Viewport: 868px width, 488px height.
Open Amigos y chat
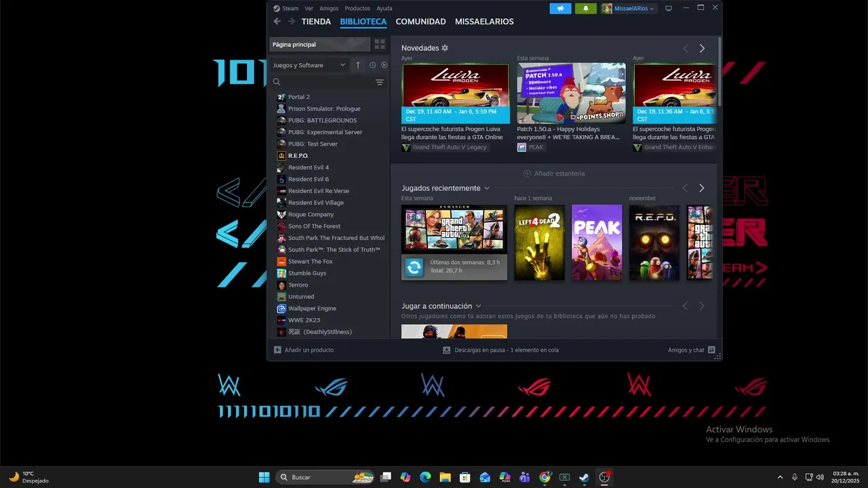coord(691,350)
